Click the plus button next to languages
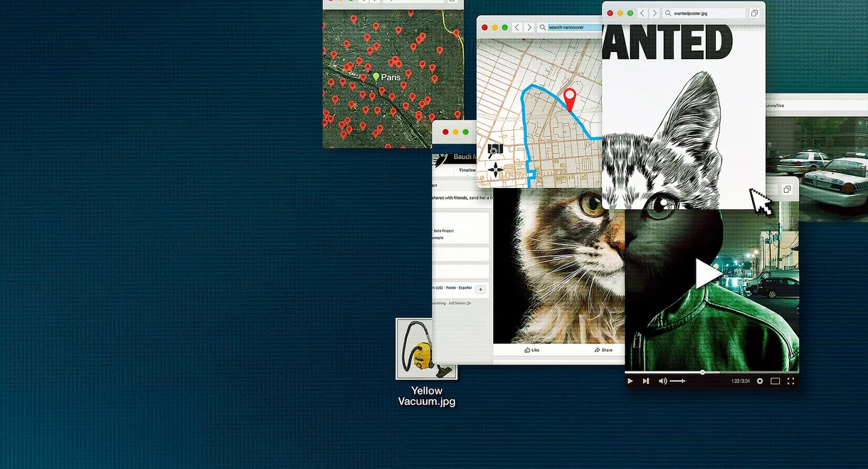This screenshot has width=868, height=469. pyautogui.click(x=480, y=289)
